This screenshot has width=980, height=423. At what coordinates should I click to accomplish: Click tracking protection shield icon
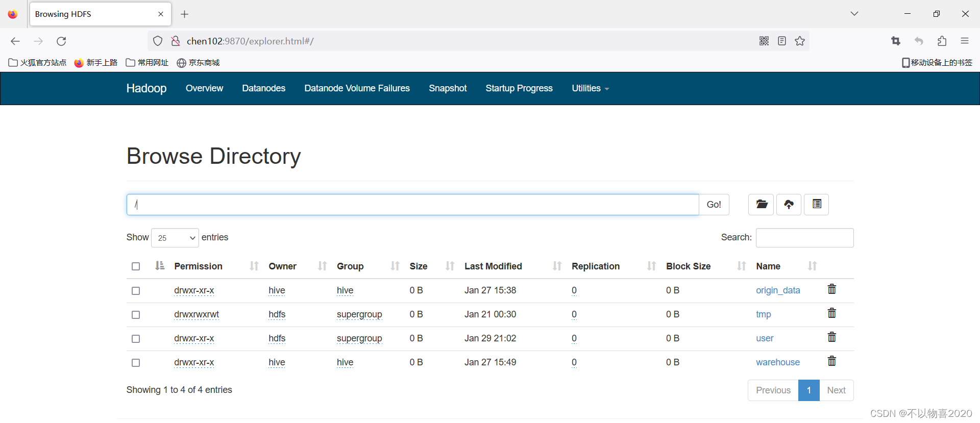point(158,41)
